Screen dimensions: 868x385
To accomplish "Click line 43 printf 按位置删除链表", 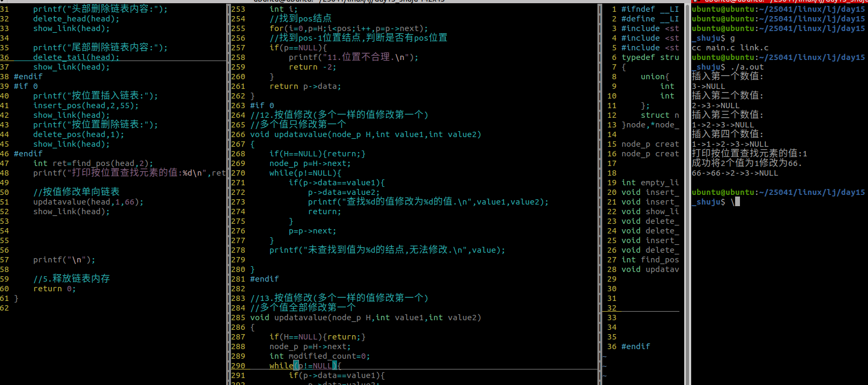I will pyautogui.click(x=95, y=125).
